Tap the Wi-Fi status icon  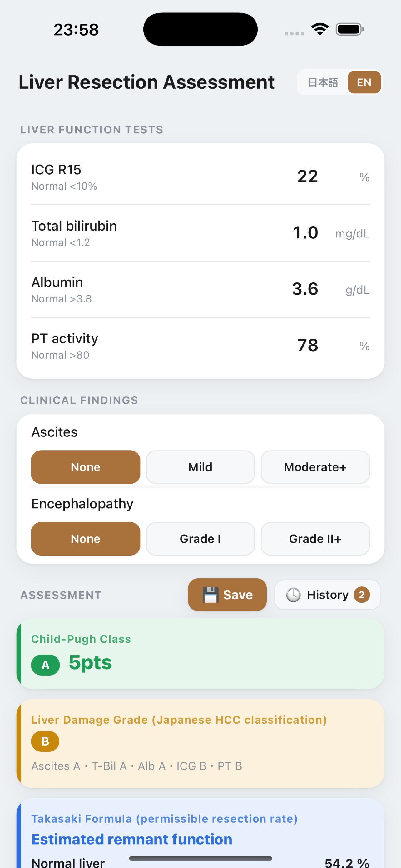point(320,29)
